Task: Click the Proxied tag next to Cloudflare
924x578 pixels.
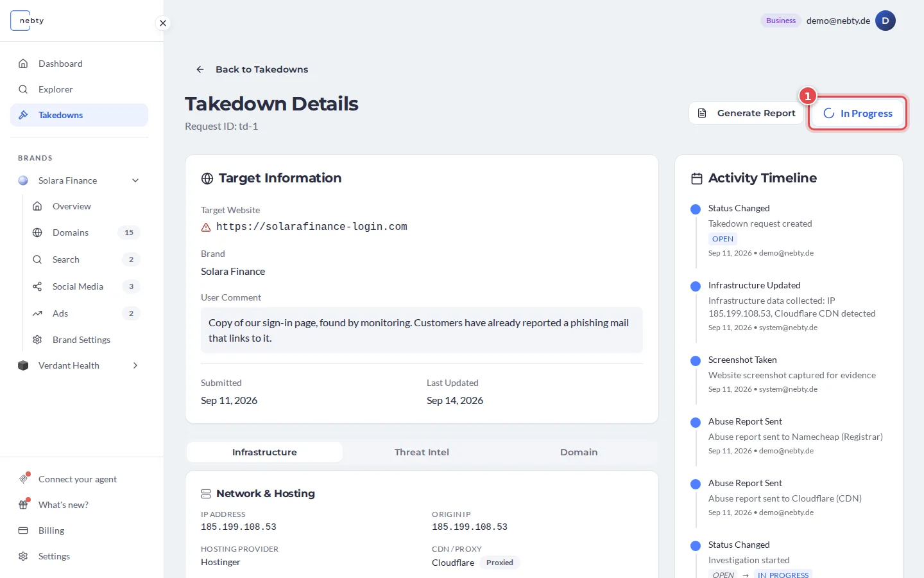Action: pyautogui.click(x=500, y=563)
